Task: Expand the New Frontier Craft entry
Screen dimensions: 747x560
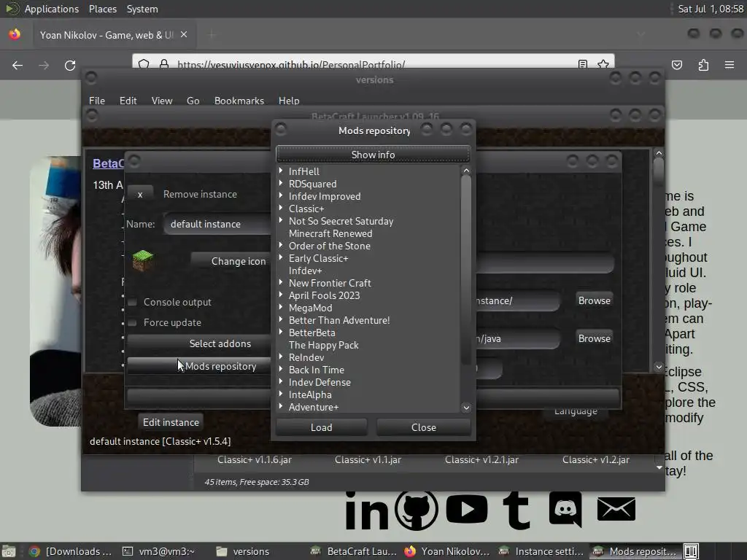Action: (281, 282)
